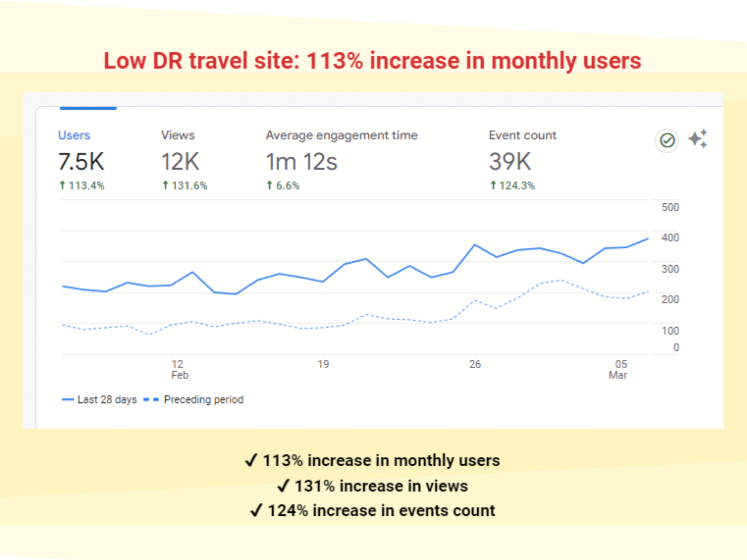
Task: Click the 100 y-axis label
Action: 670,331
